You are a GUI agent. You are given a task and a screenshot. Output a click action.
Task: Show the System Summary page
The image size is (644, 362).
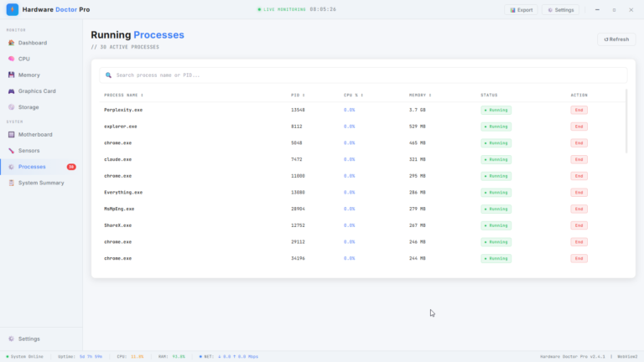tap(41, 183)
